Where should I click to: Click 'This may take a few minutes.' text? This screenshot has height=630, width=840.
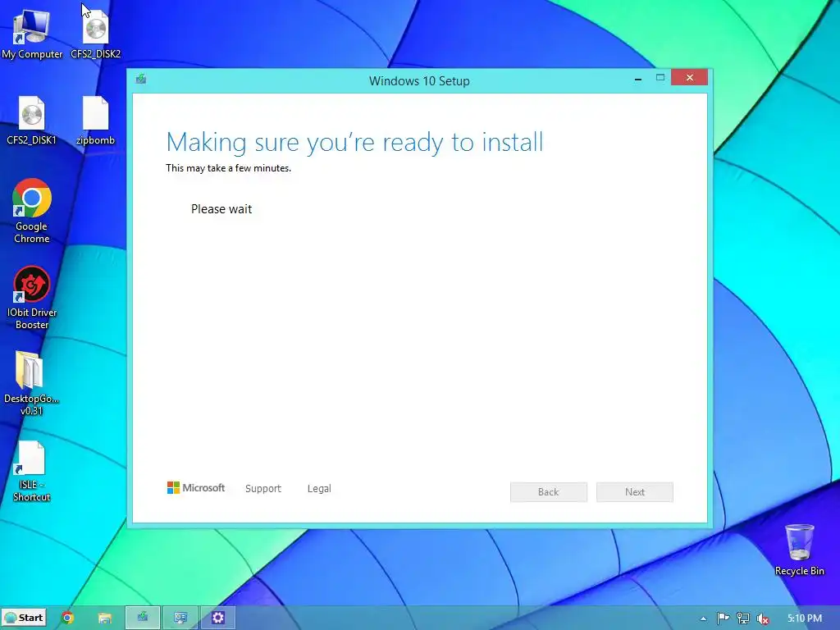pos(228,168)
